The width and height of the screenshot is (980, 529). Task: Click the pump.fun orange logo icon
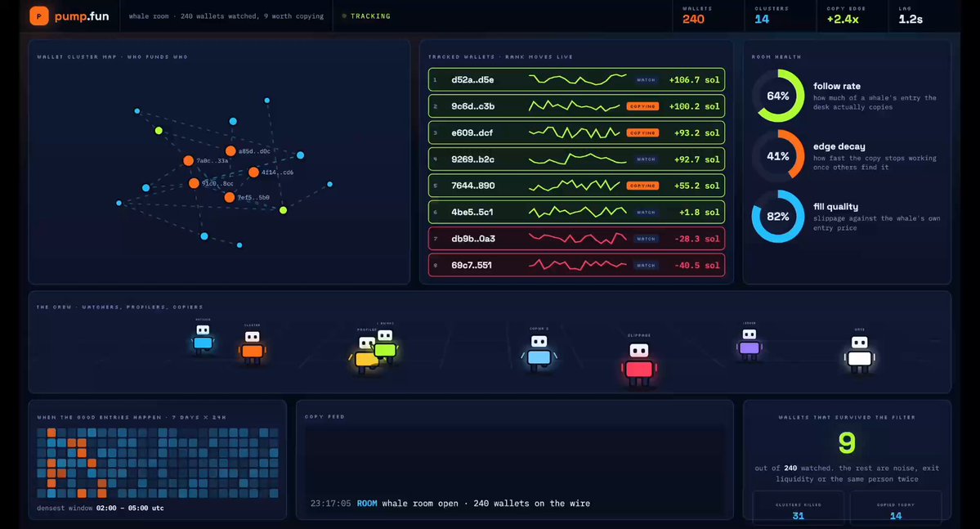click(x=38, y=16)
